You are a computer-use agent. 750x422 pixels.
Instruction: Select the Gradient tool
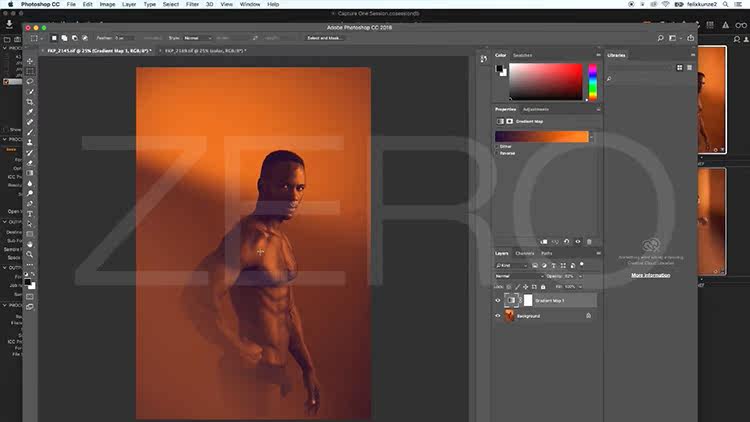30,173
